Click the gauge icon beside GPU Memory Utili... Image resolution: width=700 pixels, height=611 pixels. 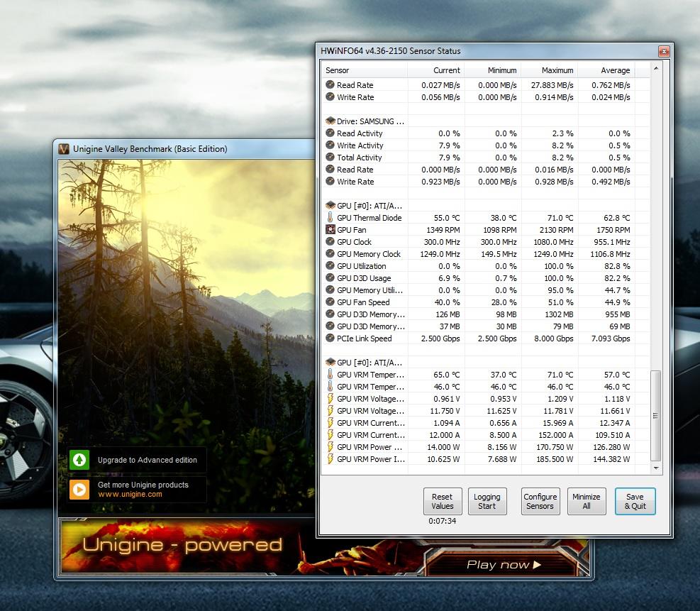click(330, 290)
